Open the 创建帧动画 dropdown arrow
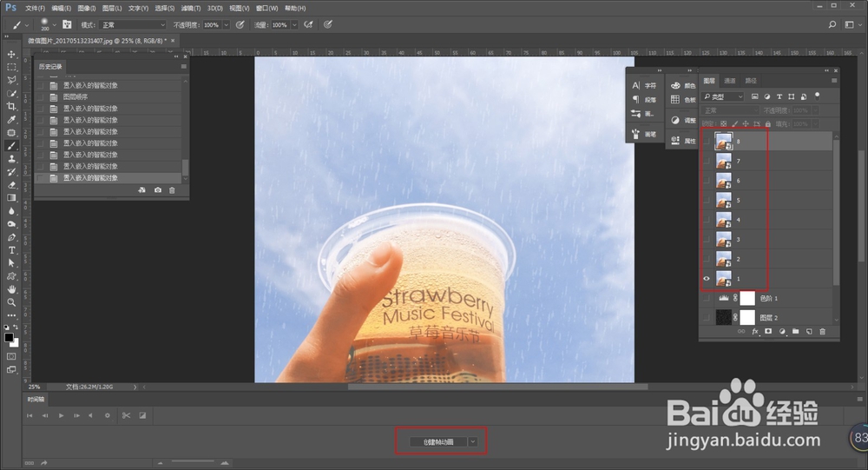 (473, 441)
